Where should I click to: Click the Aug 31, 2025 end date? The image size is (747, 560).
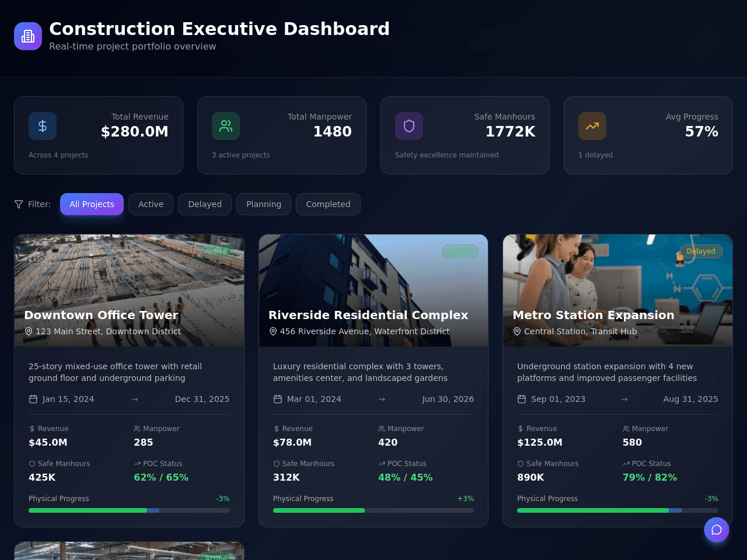(690, 399)
